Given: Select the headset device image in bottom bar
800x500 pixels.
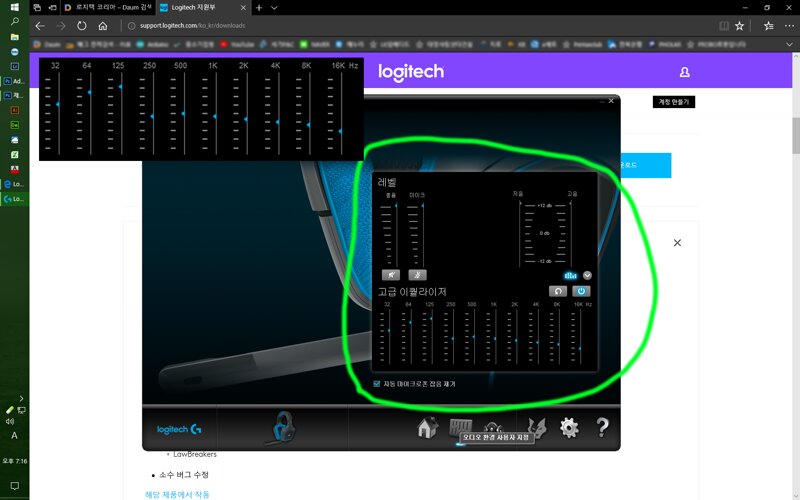Looking at the screenshot, I should tap(283, 428).
